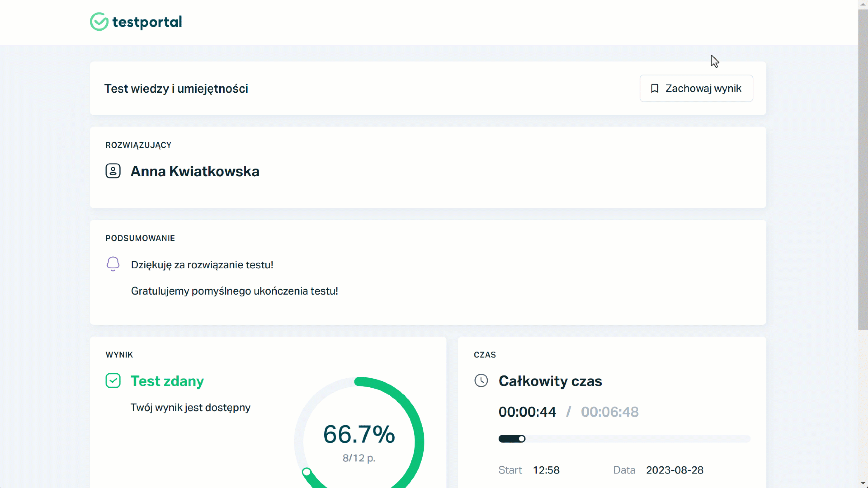Click the time progress bar knob

(x=522, y=439)
